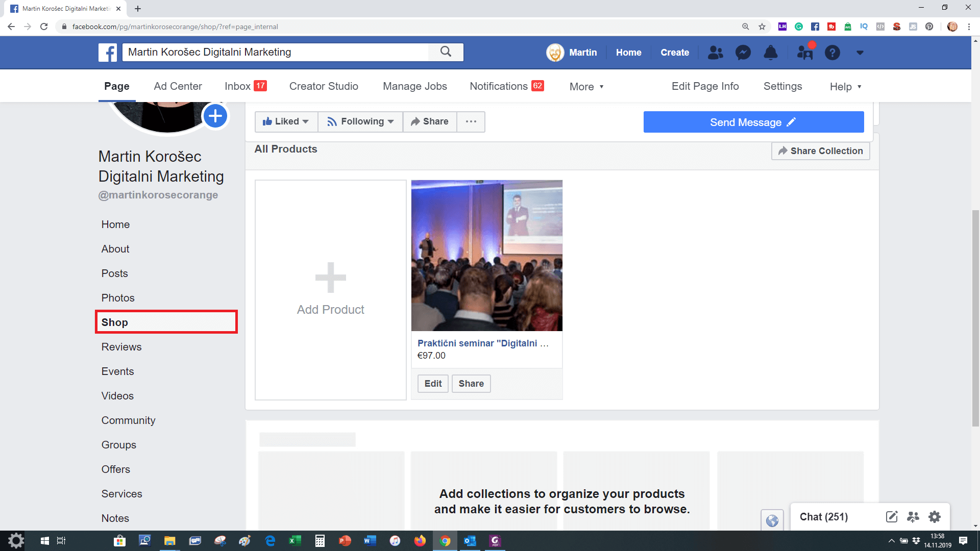The image size is (980, 551).
Task: Click the Share Collection button
Action: [x=820, y=151]
